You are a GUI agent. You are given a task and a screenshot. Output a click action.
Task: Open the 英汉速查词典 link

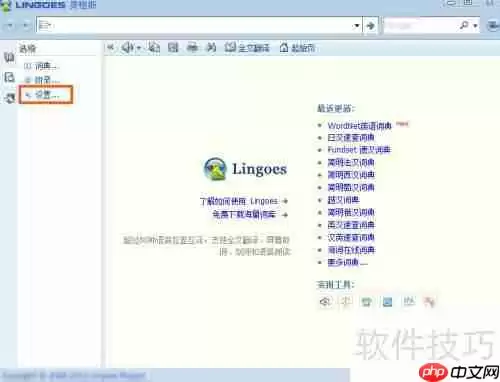click(351, 225)
